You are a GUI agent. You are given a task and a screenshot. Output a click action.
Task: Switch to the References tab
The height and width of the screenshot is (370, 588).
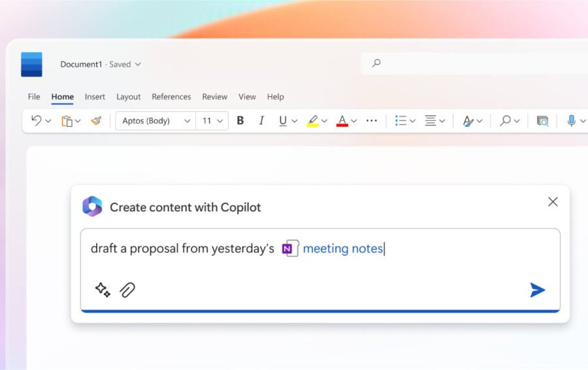(171, 97)
